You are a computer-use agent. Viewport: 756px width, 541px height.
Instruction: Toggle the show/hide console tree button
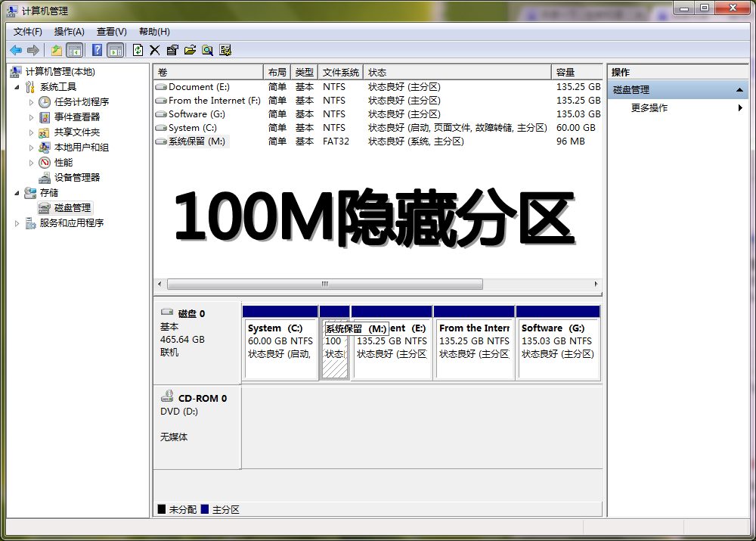[x=74, y=50]
